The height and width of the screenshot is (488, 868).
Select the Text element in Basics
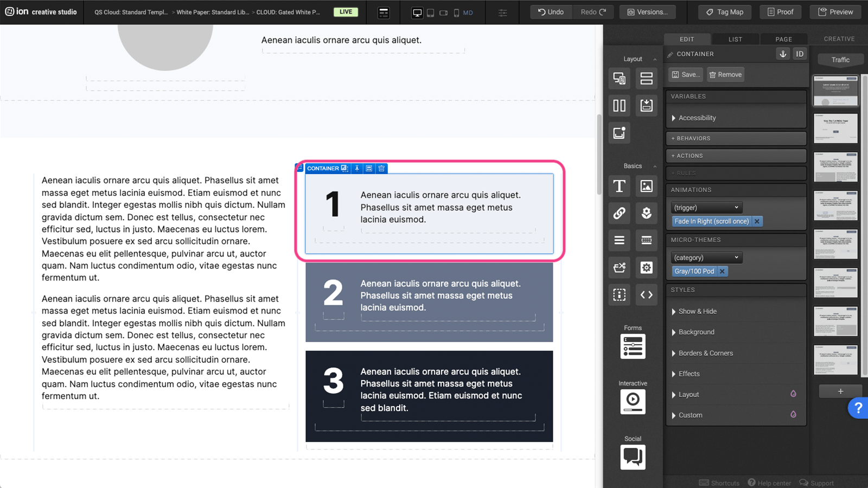619,186
